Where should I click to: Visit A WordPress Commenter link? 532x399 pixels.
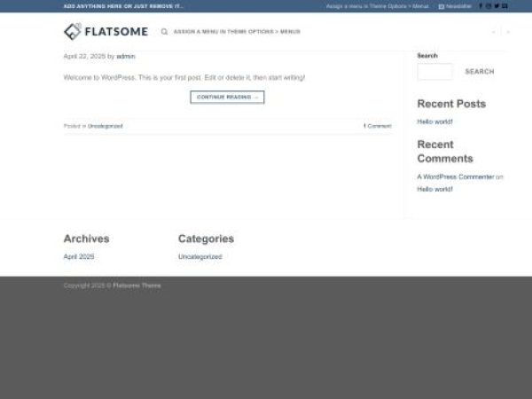pyautogui.click(x=456, y=176)
